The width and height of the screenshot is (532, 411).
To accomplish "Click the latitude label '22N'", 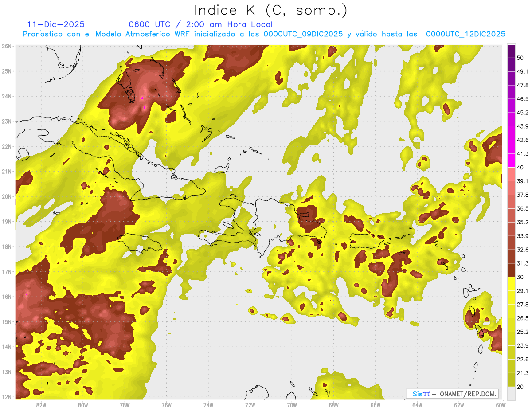I will click(7, 146).
